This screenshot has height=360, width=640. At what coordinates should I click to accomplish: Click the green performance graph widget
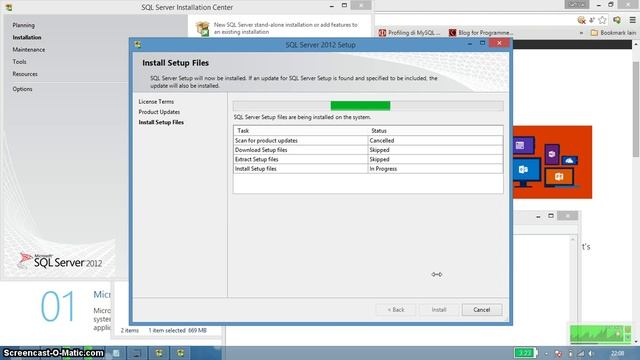point(599,334)
